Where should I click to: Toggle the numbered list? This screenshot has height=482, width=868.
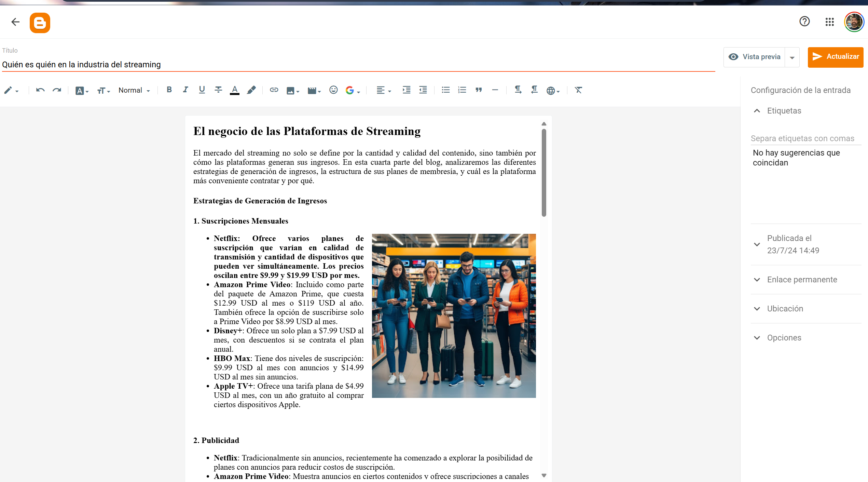[x=462, y=90]
